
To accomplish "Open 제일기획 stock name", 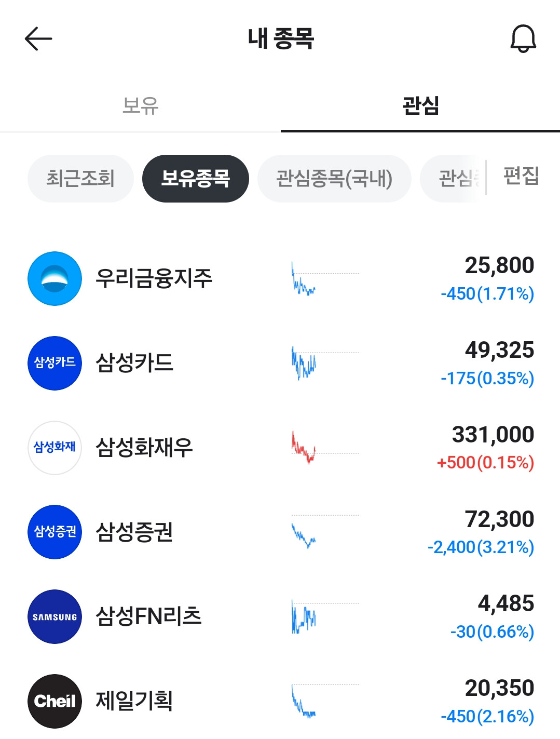I will pos(134,701).
